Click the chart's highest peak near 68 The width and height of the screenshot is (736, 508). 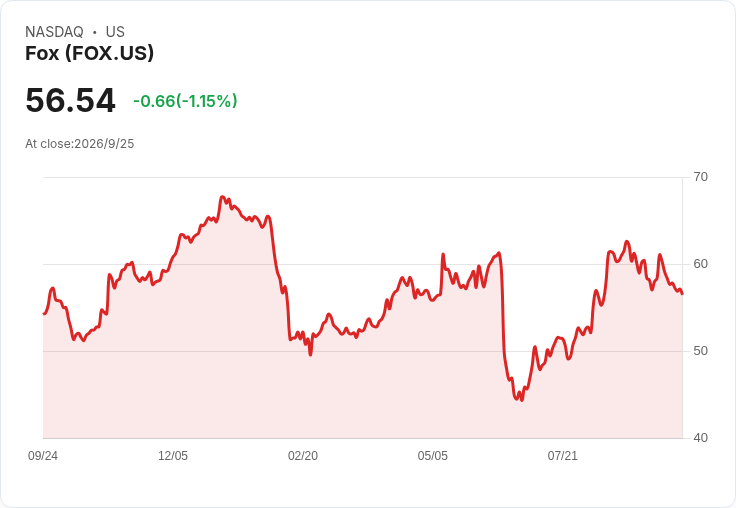point(222,197)
